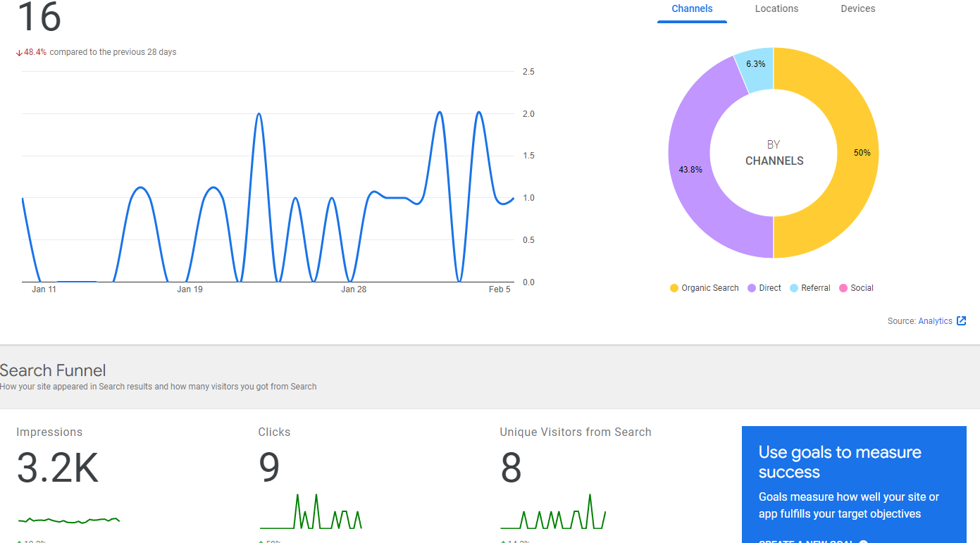Click the Clicks sparkline chart
980x543 pixels.
(311, 511)
